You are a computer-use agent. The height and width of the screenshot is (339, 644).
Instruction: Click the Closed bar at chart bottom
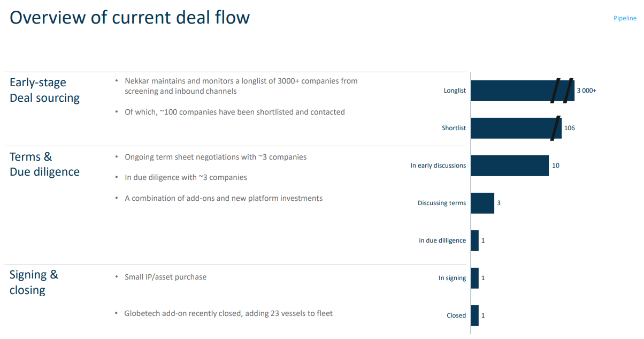(x=475, y=315)
